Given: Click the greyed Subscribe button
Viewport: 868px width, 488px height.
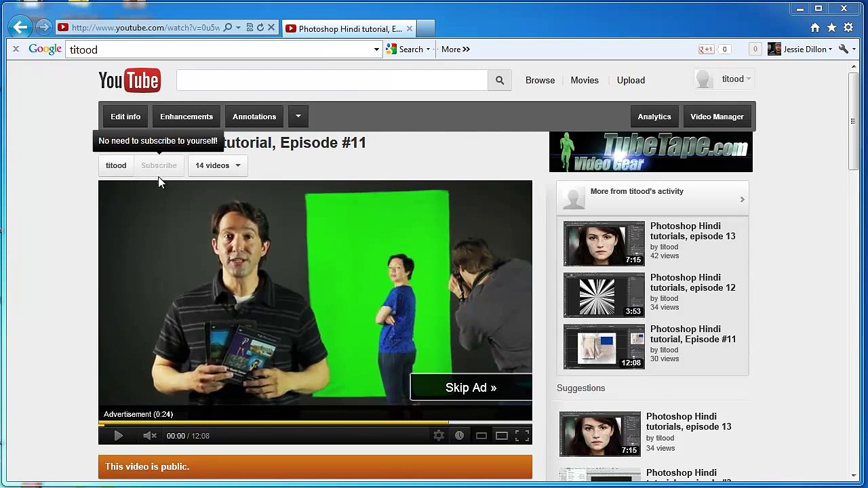Looking at the screenshot, I should click(159, 165).
